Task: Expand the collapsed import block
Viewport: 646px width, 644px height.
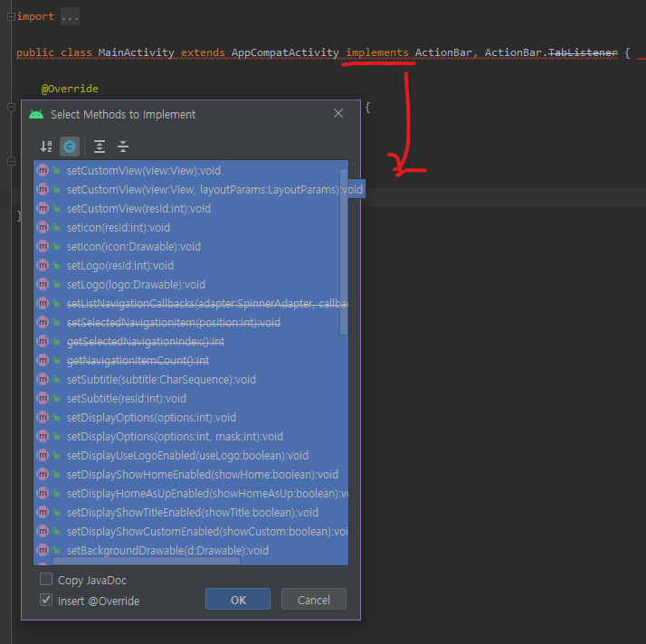Action: tap(11, 16)
